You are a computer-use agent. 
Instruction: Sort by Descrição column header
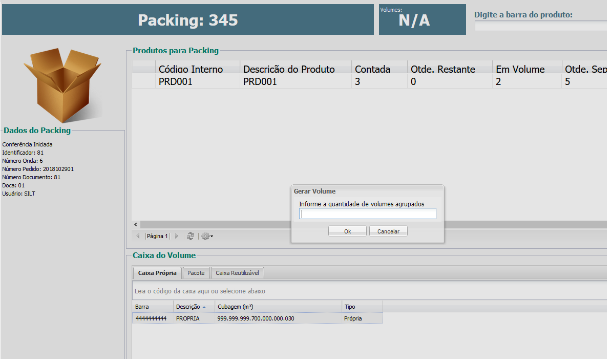(194, 307)
